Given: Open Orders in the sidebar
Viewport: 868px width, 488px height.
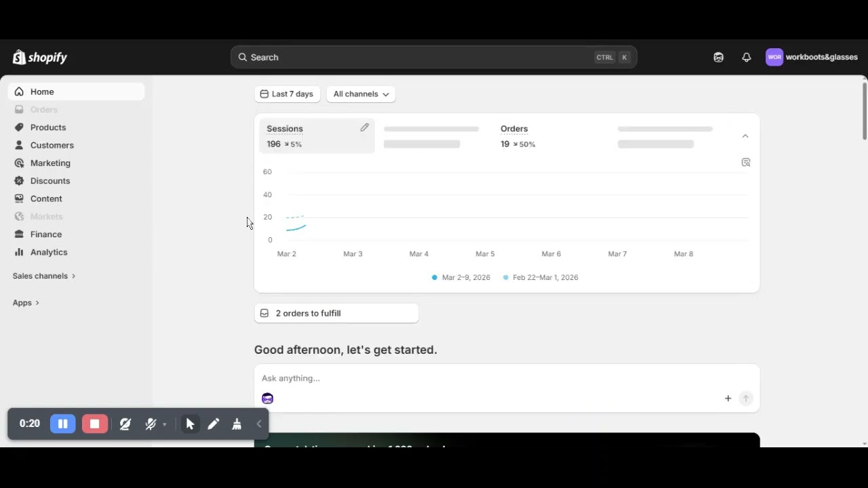Looking at the screenshot, I should point(76,110).
